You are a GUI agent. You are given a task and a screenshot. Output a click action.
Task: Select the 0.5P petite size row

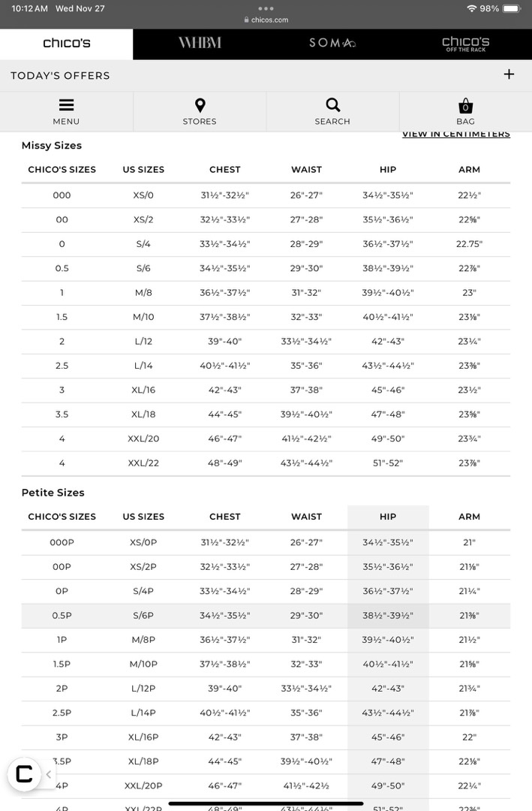(x=62, y=616)
